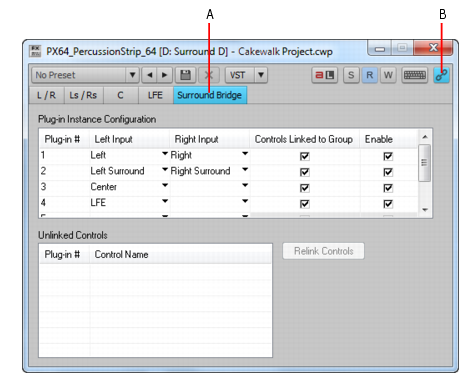Switch to the Ls / Rs tab
469x382 pixels.
pyautogui.click(x=83, y=95)
